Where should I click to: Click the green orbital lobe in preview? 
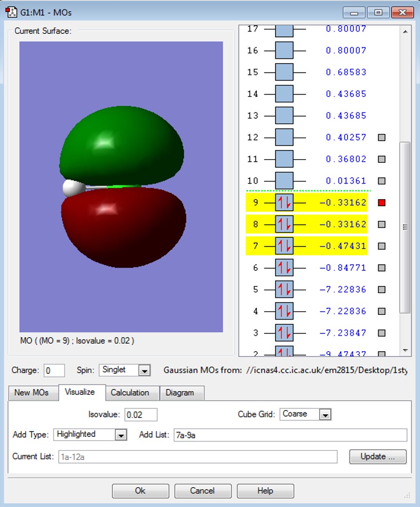pos(121,145)
